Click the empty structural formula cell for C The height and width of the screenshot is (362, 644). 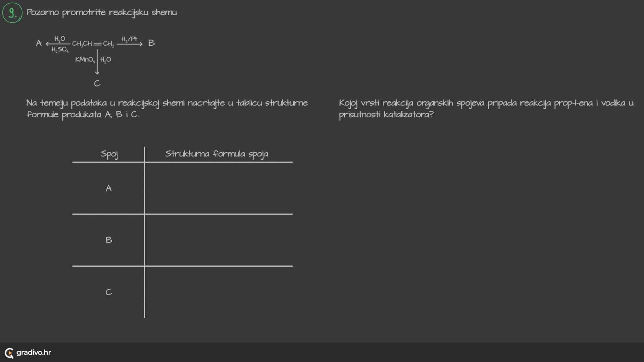pos(219,292)
